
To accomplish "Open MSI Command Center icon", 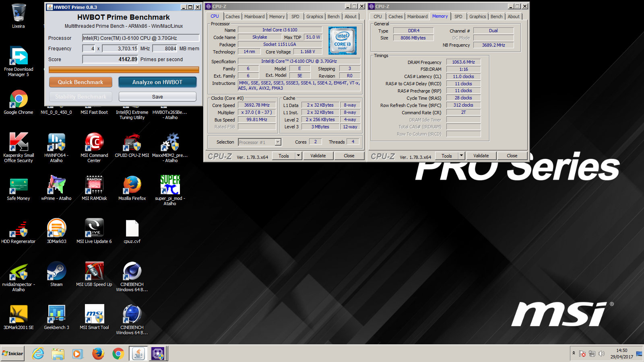I will pos(94,147).
